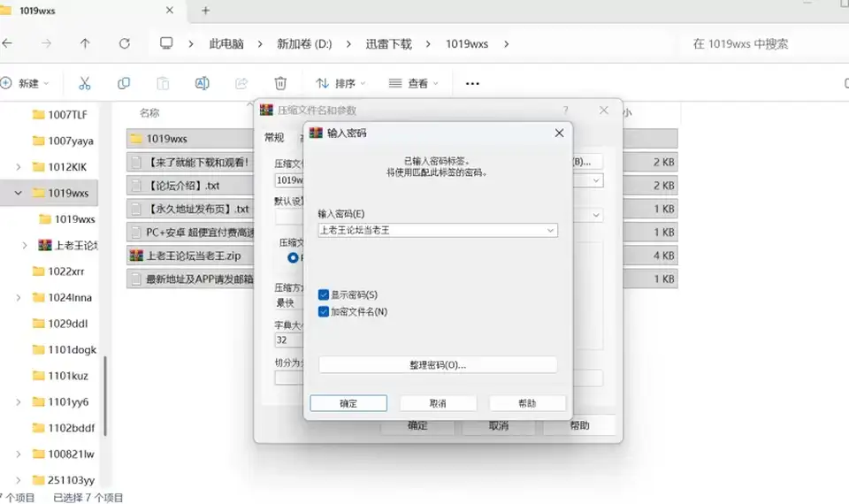
Task: Click 帮助 in 压缩文件名和参数 dialog
Action: point(579,425)
